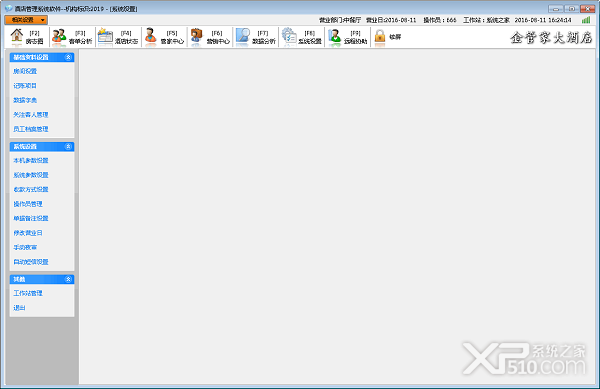600x389 pixels.
Task: Open the 数据字典 link
Action: 25,100
